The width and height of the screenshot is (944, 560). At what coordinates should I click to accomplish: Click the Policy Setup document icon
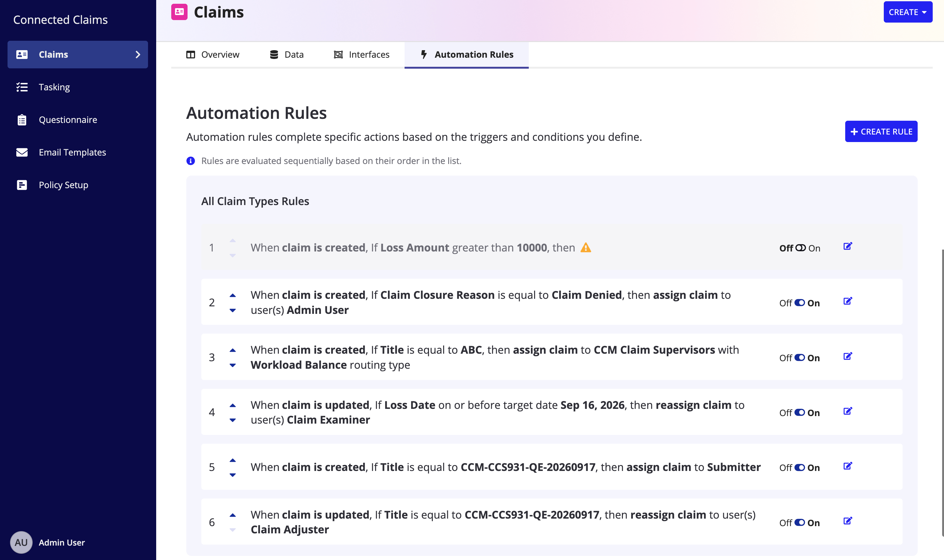coord(22,185)
